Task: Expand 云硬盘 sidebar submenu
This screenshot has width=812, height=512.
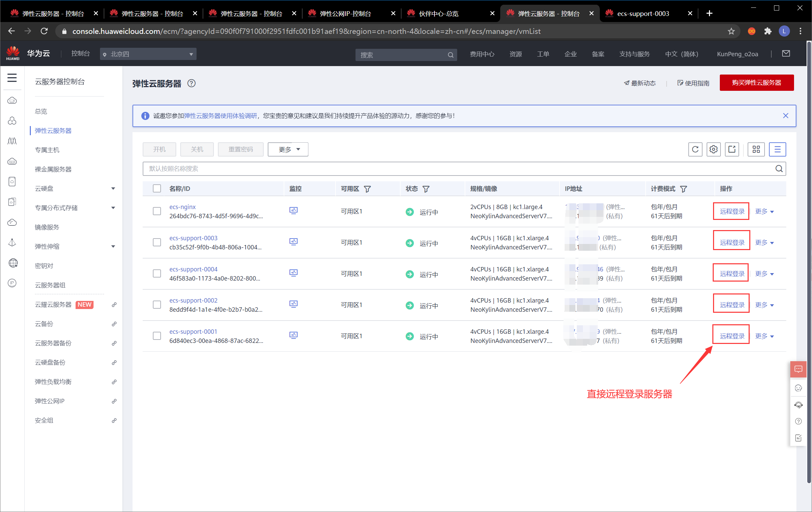Action: pos(75,188)
